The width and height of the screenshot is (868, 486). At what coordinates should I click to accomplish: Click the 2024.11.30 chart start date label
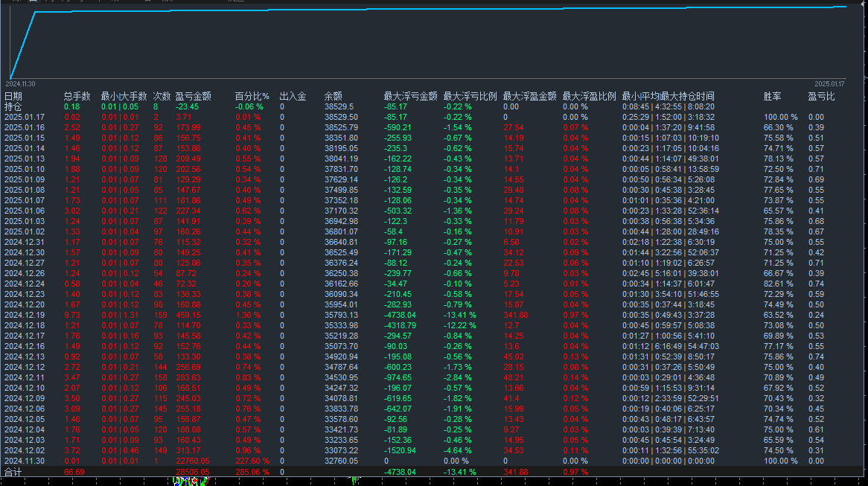[x=21, y=84]
